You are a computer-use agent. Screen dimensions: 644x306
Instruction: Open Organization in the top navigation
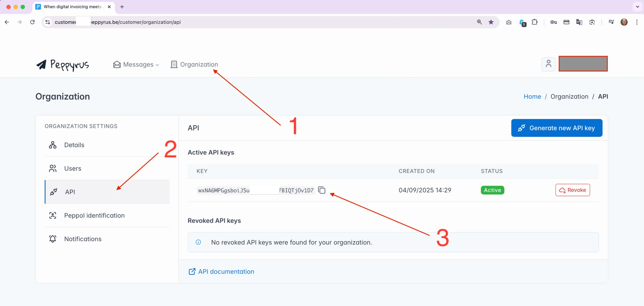point(194,64)
